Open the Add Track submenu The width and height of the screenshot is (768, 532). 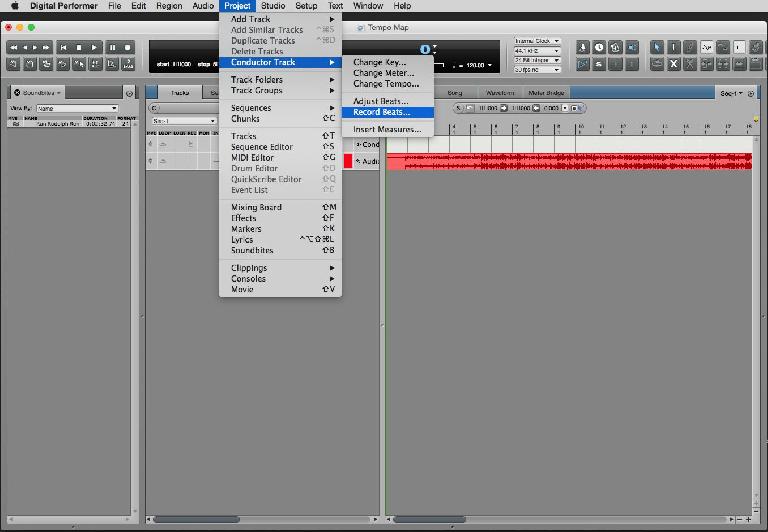[x=280, y=19]
